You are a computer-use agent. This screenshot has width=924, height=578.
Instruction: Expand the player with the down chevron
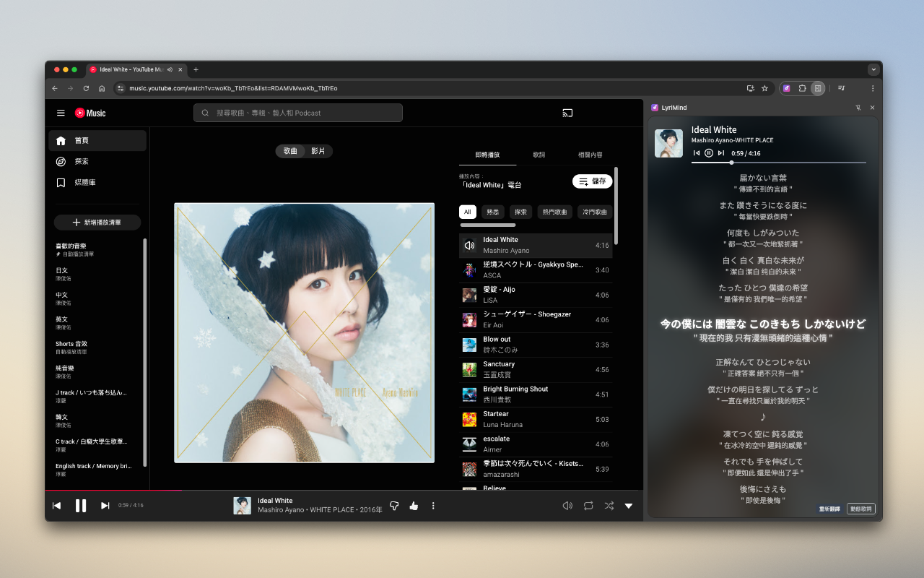pos(629,506)
